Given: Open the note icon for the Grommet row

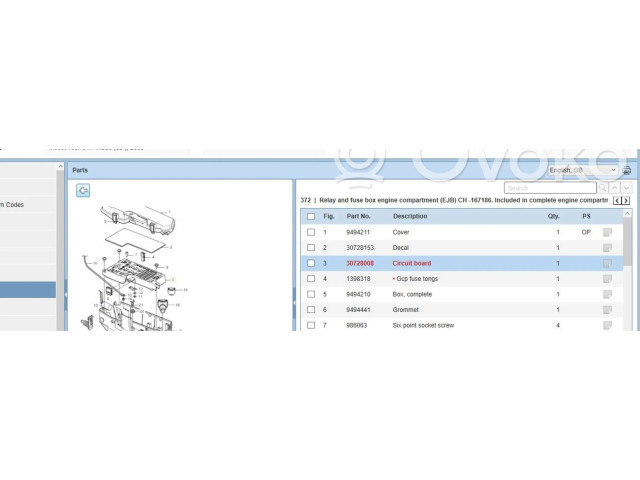Looking at the screenshot, I should pyautogui.click(x=607, y=310).
